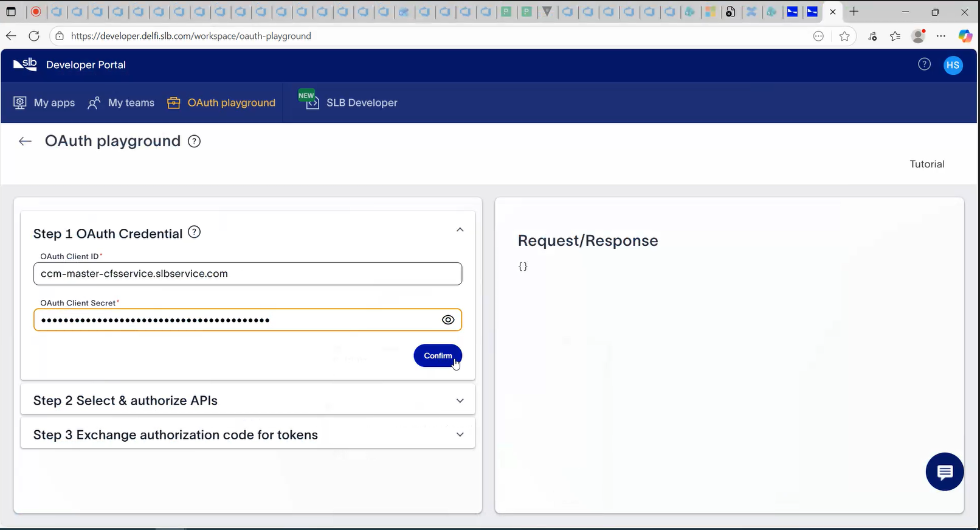The width and height of the screenshot is (980, 530).
Task: Open the HS user account avatar
Action: point(953,65)
